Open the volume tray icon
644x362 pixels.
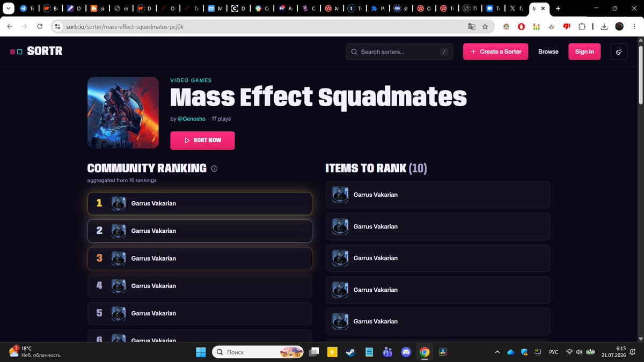coord(578,352)
